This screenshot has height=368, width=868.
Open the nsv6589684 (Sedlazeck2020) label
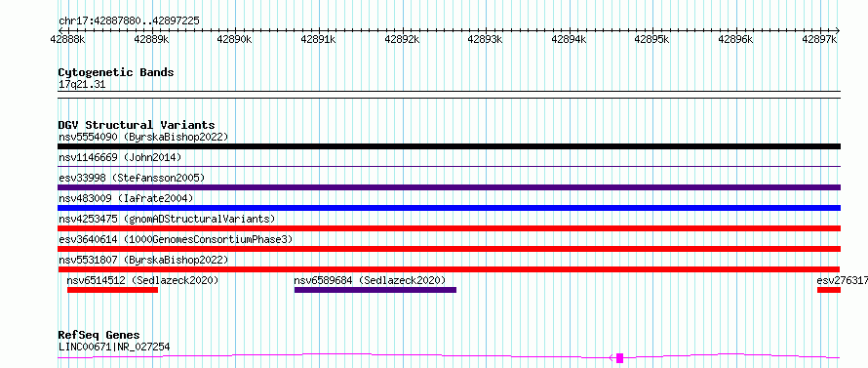pos(370,280)
